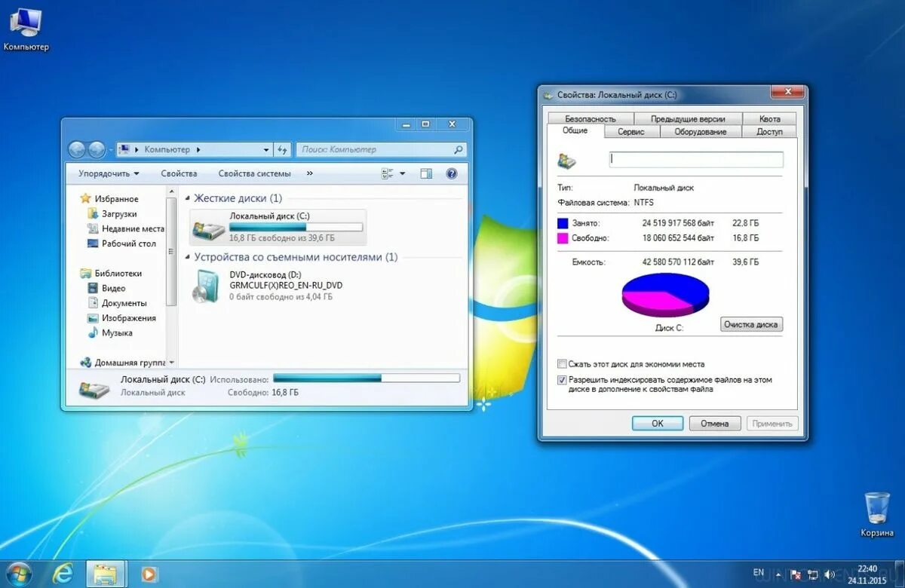The height and width of the screenshot is (588, 905).
Task: Switch to the Квота tab
Action: (x=770, y=118)
